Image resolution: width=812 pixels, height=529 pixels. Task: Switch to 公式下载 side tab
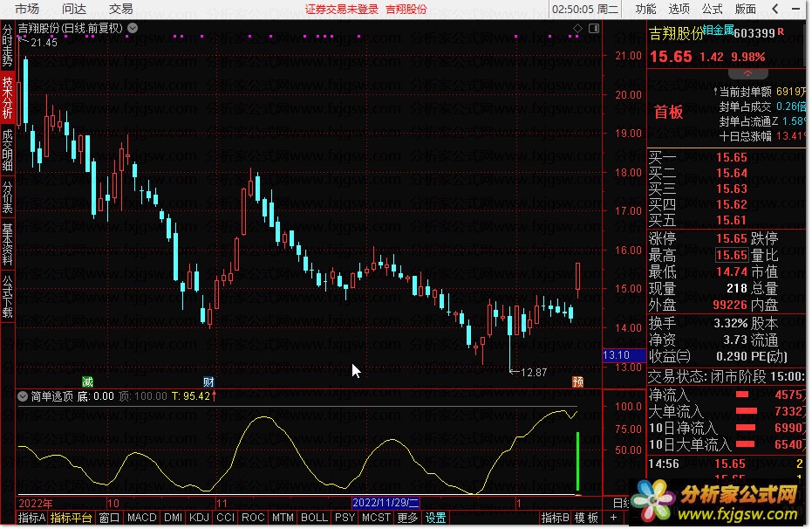[7, 297]
